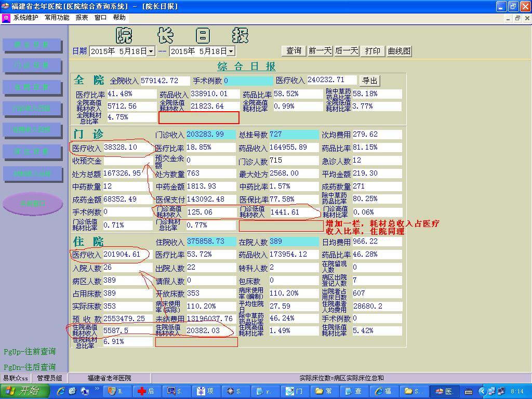The width and height of the screenshot is (532, 399).
Task: Switch to taskbar item labeled 门
Action: pos(295,391)
